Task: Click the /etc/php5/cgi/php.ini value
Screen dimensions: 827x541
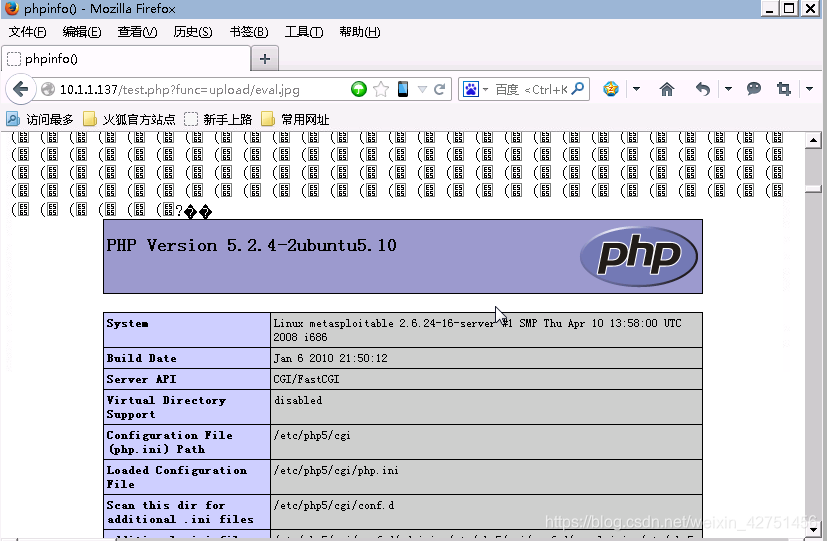Action: tap(336, 470)
